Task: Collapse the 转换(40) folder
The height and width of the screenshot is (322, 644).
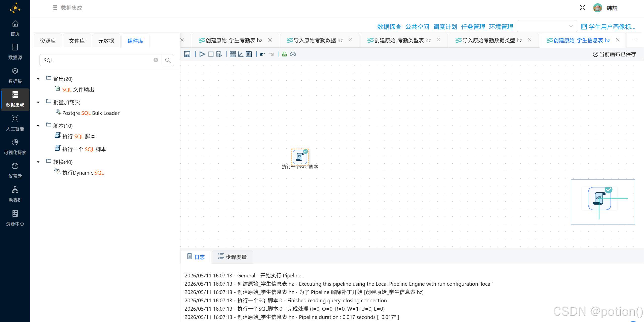Action: 38,162
